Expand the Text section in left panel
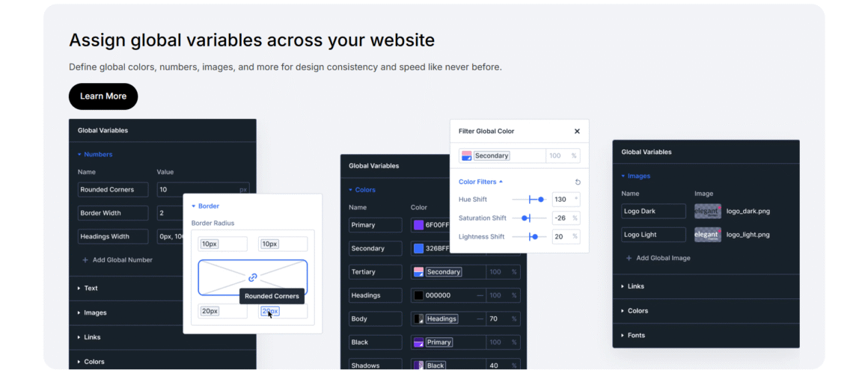This screenshot has height=373, width=868. pyautogui.click(x=88, y=288)
